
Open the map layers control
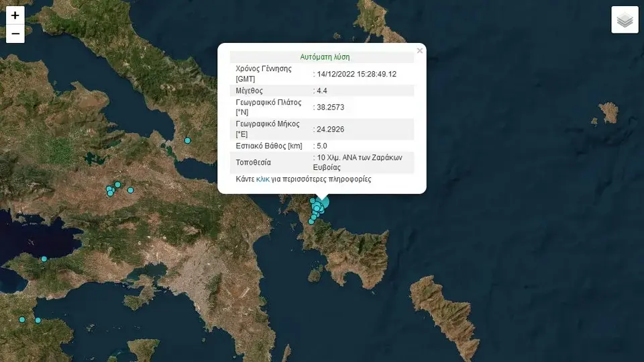click(625, 20)
